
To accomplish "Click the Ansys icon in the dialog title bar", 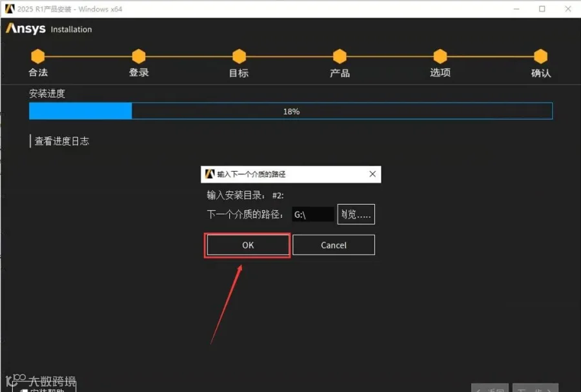I will pyautogui.click(x=210, y=174).
